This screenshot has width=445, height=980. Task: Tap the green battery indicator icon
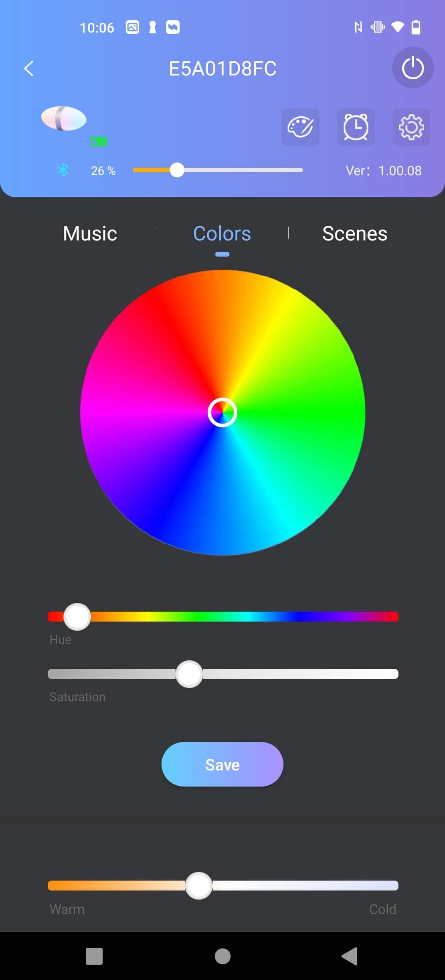click(x=99, y=142)
